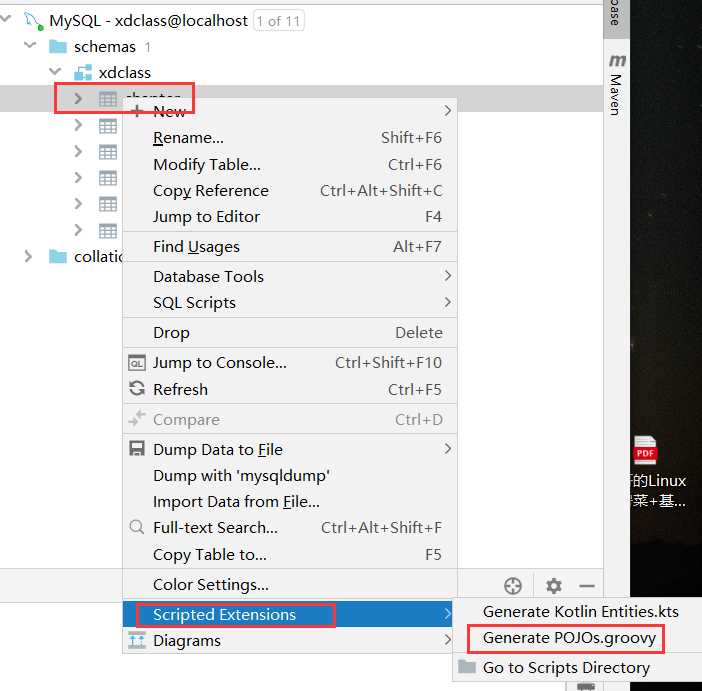Select Dump with 'mysqldump'
702x691 pixels.
click(289, 476)
